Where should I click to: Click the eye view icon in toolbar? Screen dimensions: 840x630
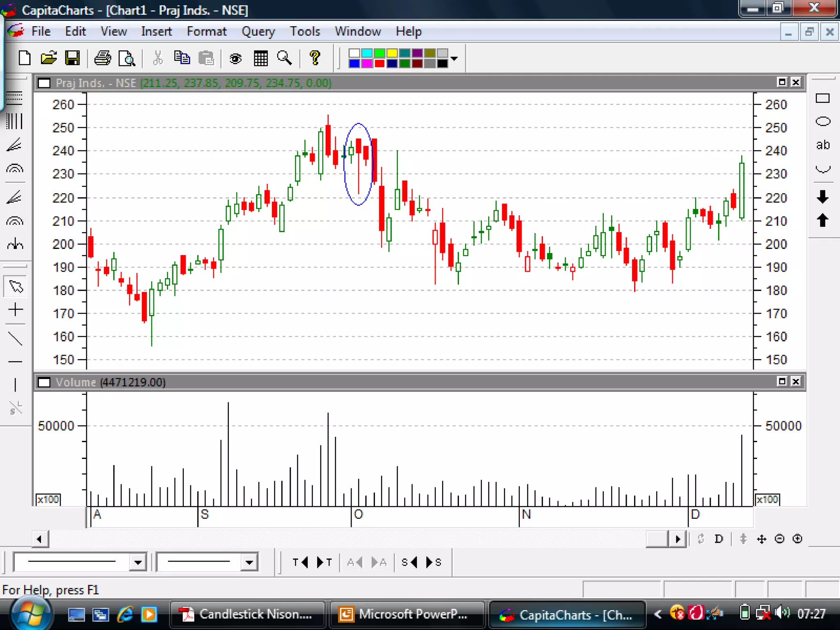click(235, 59)
